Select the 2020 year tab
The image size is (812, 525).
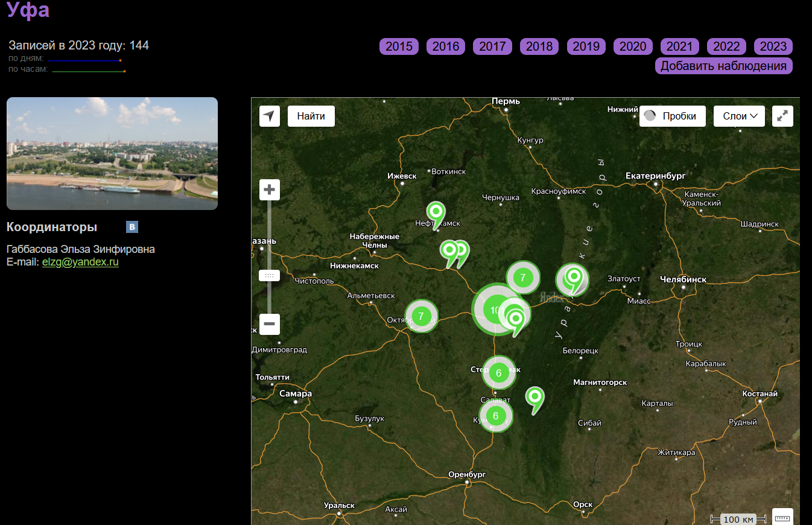(x=633, y=46)
